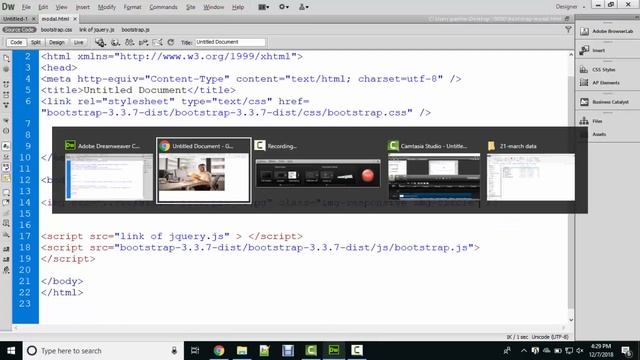This screenshot has height=360, width=640.
Task: Click Dreamweaver icon in taskbar
Action: pyautogui.click(x=334, y=351)
